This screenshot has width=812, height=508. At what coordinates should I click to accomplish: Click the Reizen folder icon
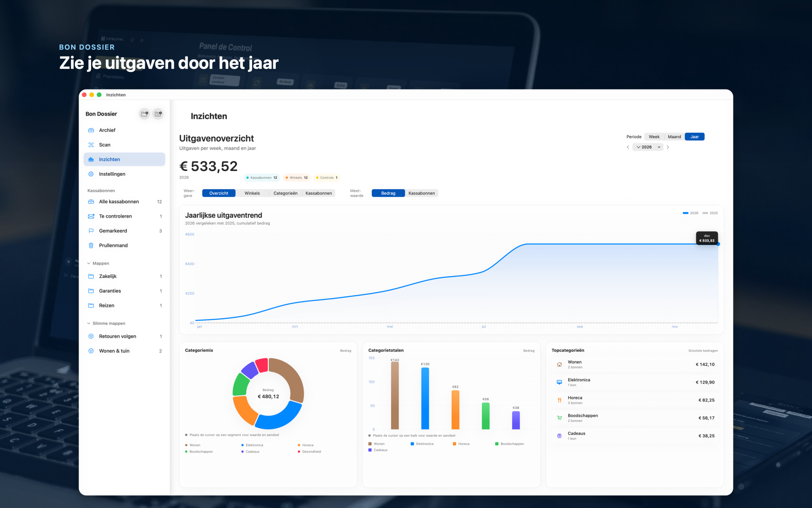click(x=91, y=305)
